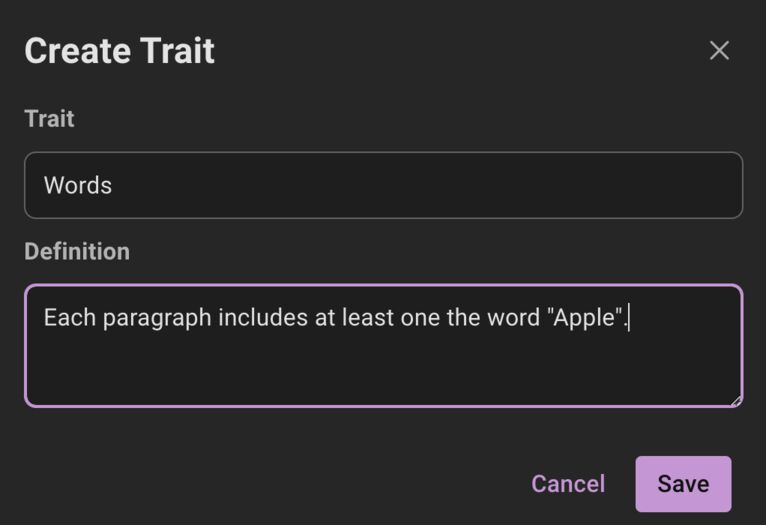
Task: Click the Definition box resize handle
Action: 736,400
